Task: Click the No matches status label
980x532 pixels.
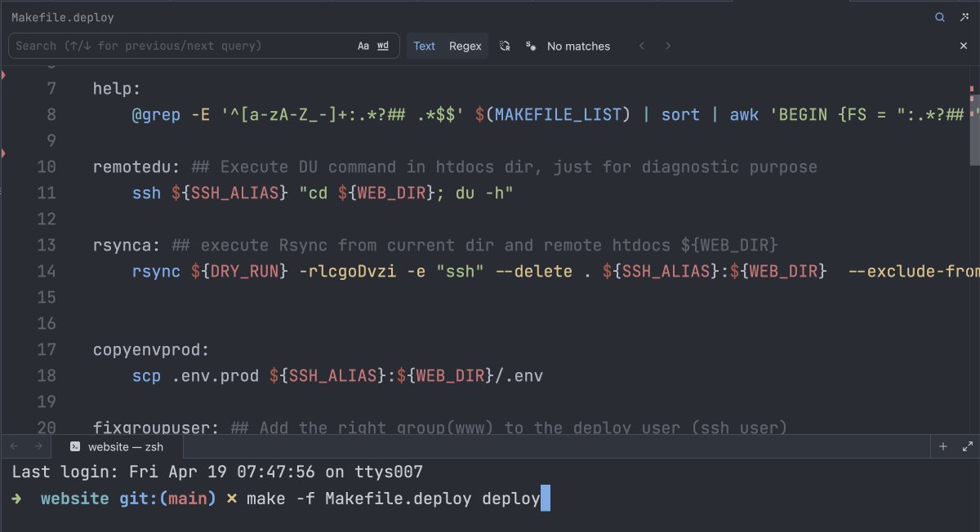Action: [578, 46]
